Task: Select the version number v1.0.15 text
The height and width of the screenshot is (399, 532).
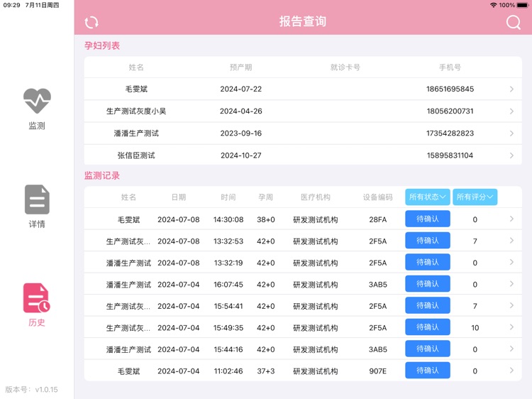Action: [47, 390]
